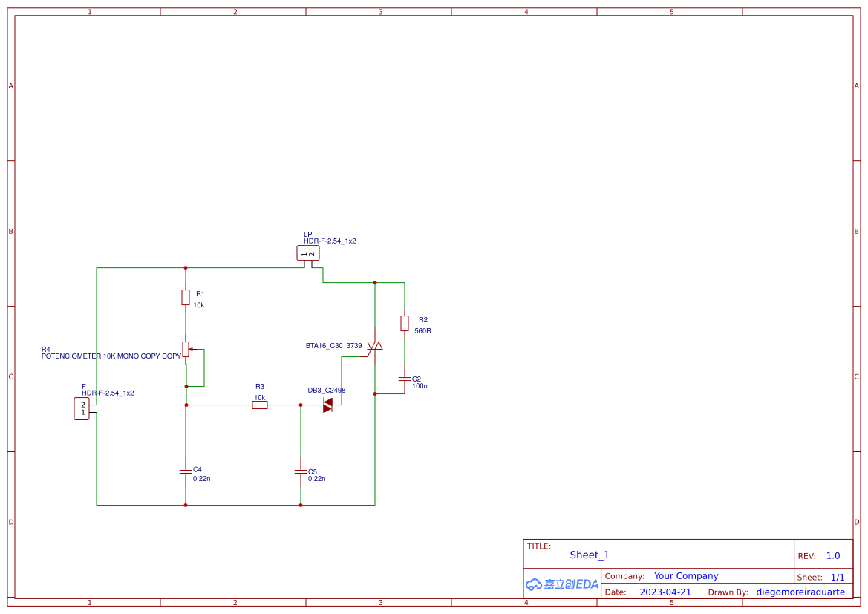Select the LP header connector symbol
This screenshot has width=868, height=614.
308,252
